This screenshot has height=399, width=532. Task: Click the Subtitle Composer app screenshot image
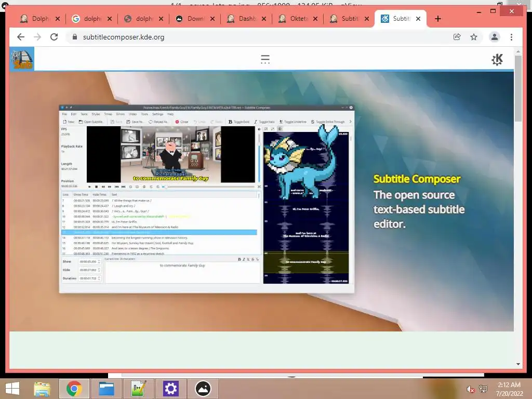coord(207,199)
